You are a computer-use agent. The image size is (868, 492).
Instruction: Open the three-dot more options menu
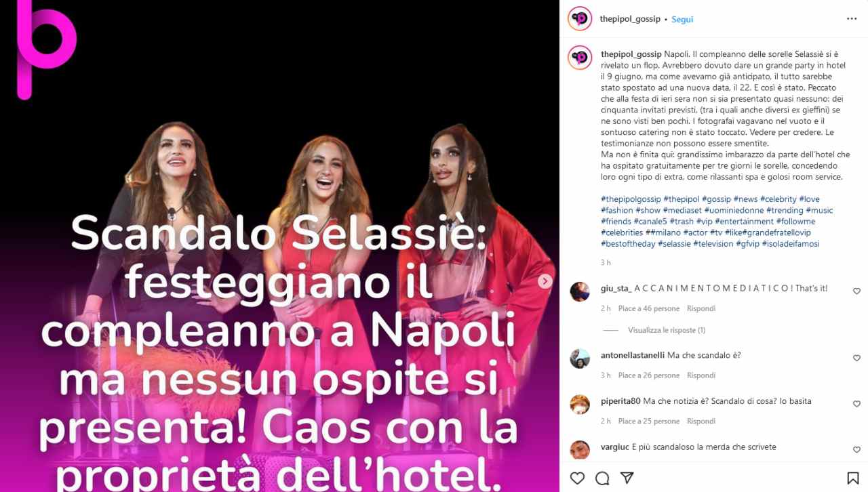pyautogui.click(x=852, y=19)
